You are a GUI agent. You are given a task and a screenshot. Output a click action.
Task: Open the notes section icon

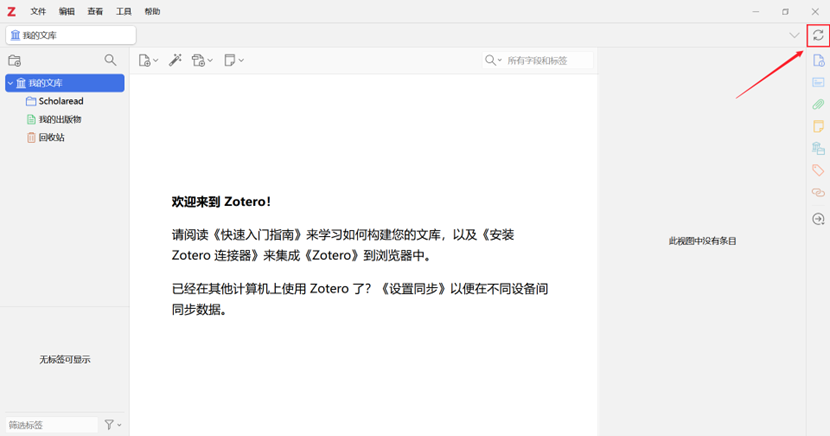(818, 126)
